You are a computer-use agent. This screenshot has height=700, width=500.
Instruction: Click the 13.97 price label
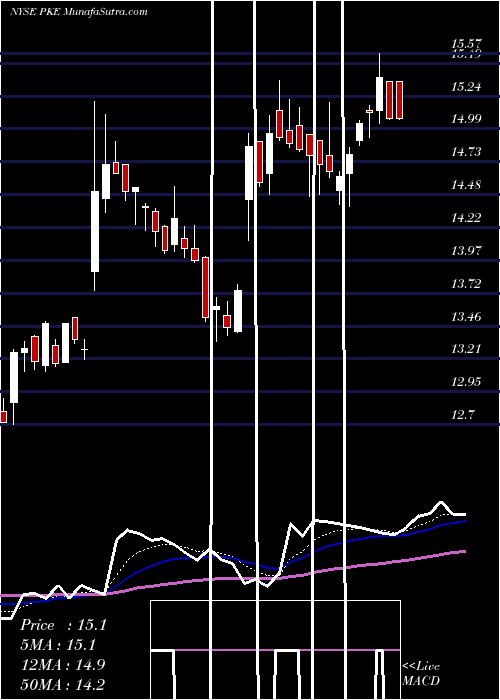(466, 250)
